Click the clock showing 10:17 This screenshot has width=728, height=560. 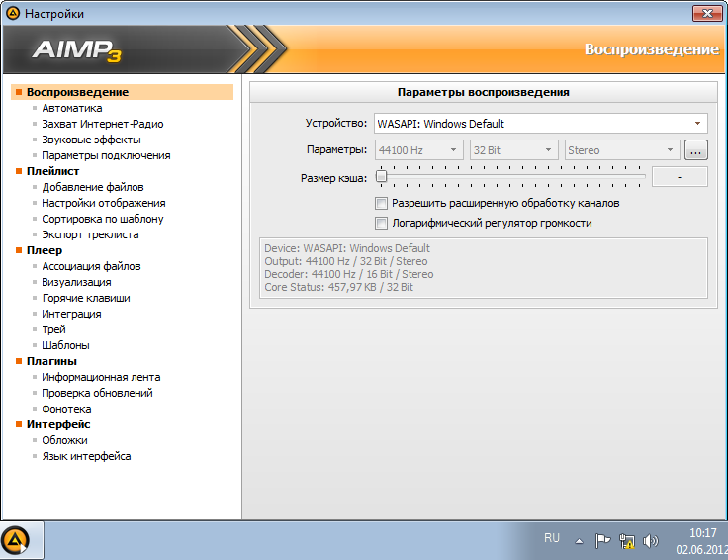[702, 532]
